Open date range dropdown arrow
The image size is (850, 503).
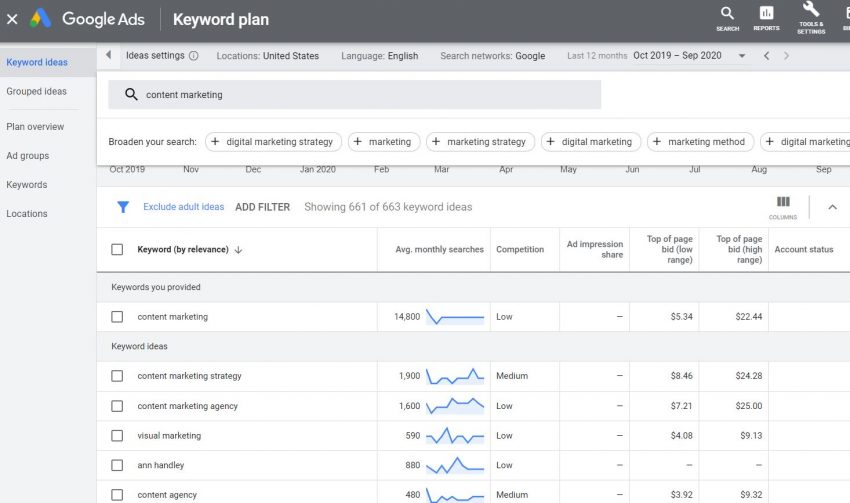pos(742,56)
